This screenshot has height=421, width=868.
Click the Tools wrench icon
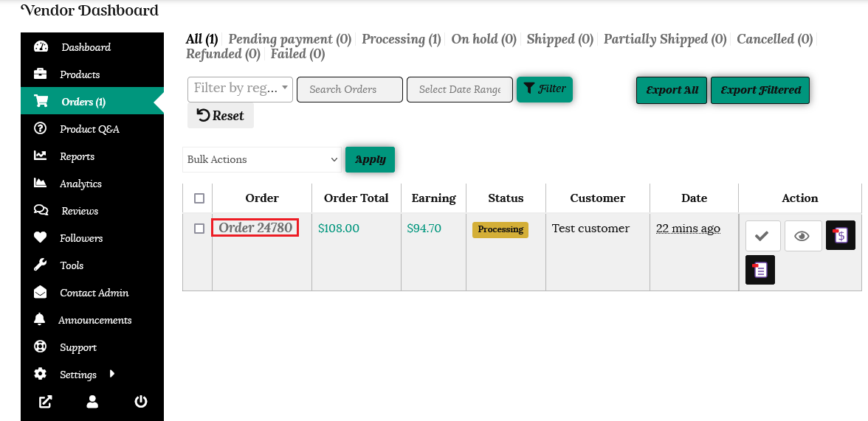pyautogui.click(x=41, y=265)
